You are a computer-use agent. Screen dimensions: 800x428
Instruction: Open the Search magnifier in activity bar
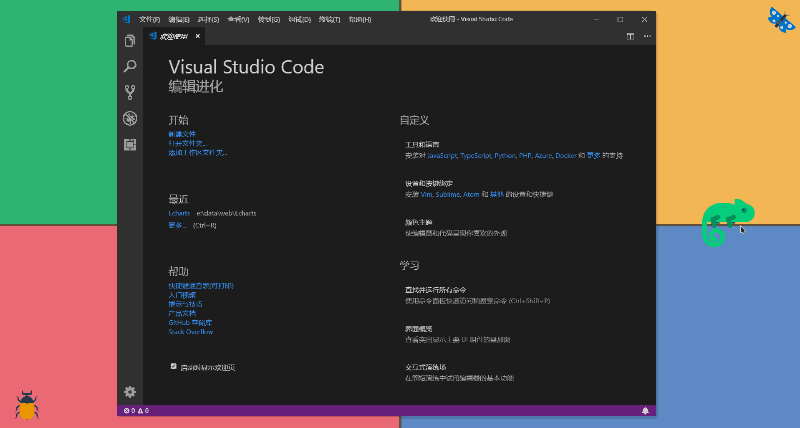130,66
